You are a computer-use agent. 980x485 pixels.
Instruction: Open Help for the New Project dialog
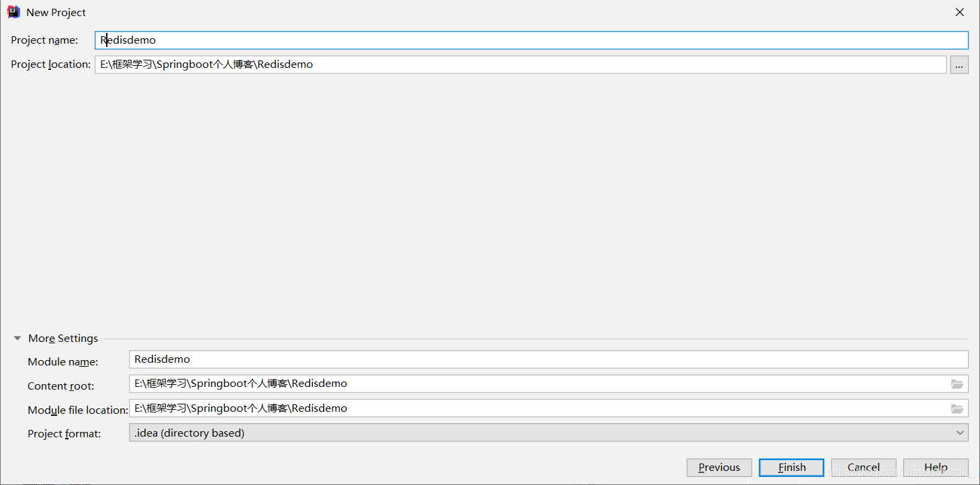point(936,468)
